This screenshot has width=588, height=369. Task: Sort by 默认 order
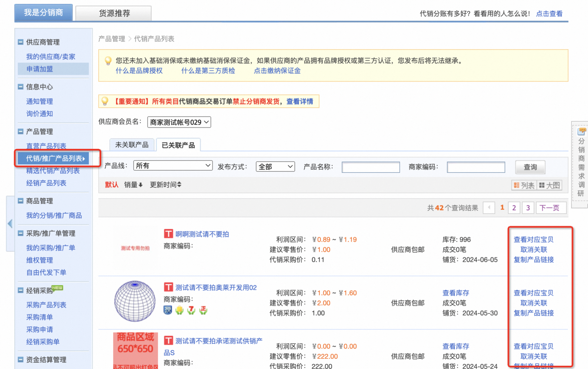tap(112, 185)
